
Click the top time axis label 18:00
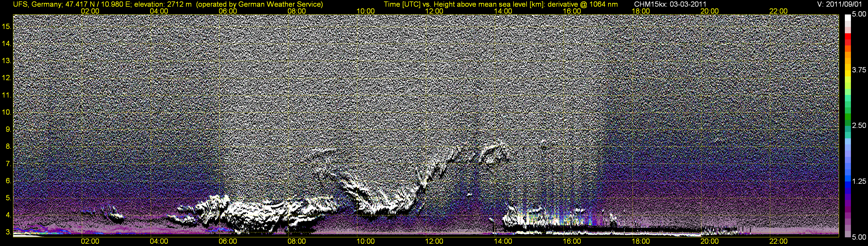(x=641, y=11)
